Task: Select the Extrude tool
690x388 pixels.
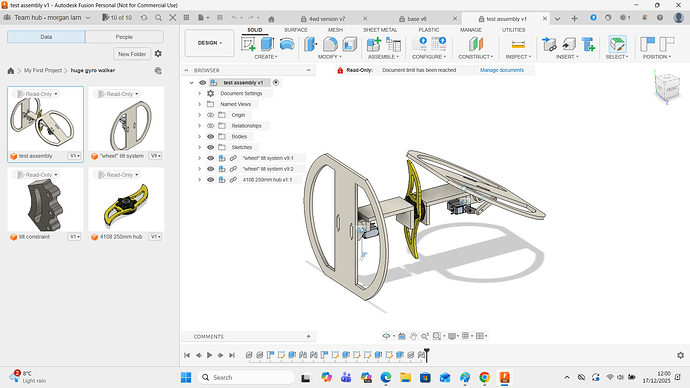Action: [x=267, y=44]
